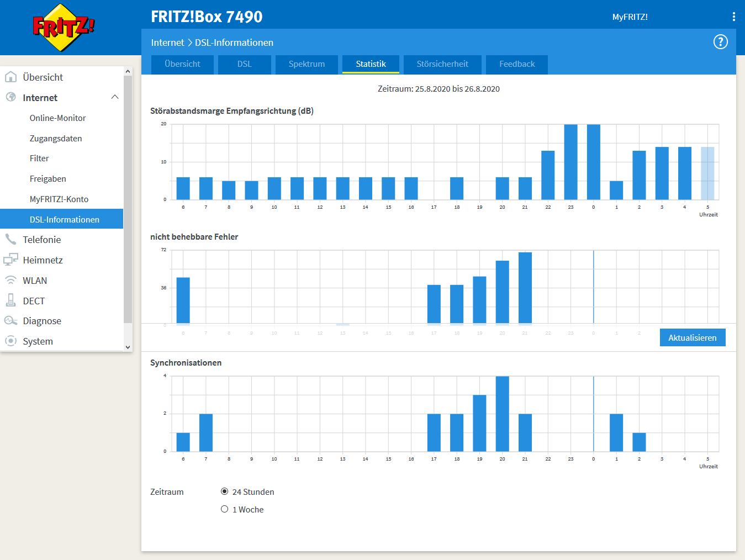This screenshot has height=560, width=745.
Task: Open the three-dot options menu
Action: click(x=733, y=17)
